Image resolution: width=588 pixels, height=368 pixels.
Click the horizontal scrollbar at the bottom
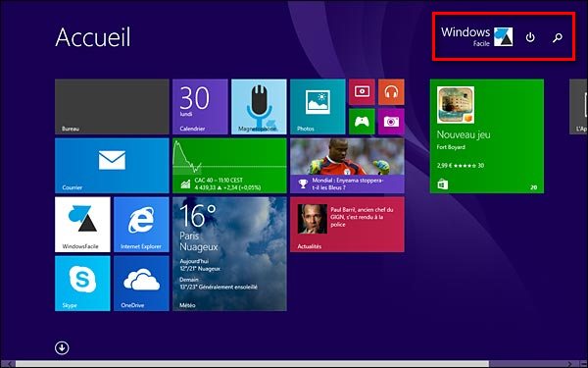click(x=252, y=364)
